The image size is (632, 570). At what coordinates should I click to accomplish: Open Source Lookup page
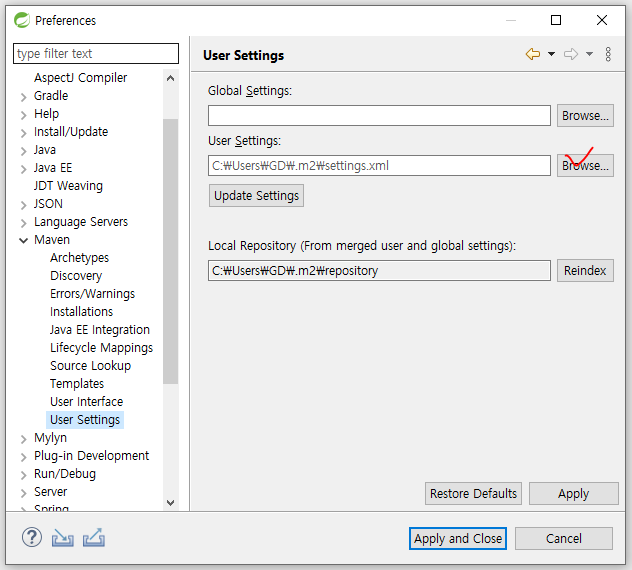pyautogui.click(x=90, y=366)
